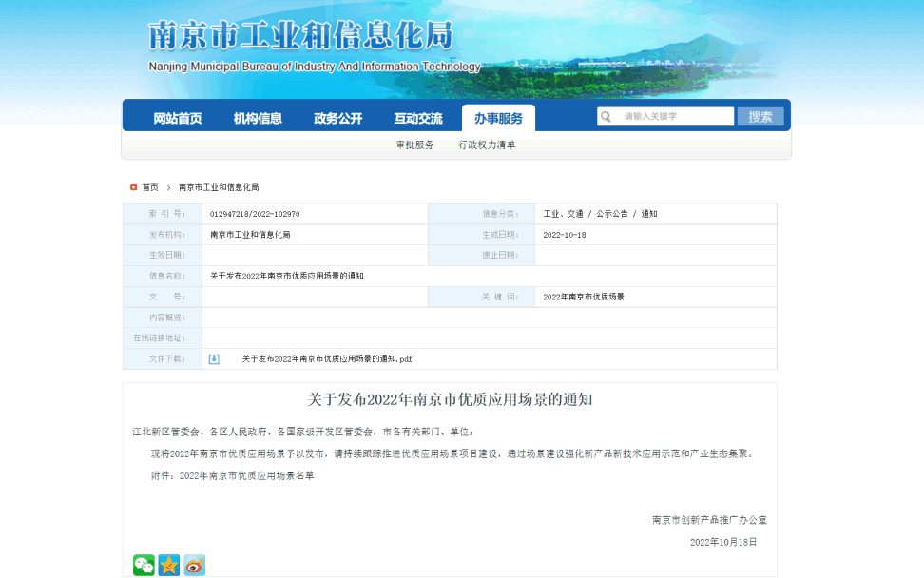
Task: Open 南京市工业和信息化局 breadcrumb link
Action: (219, 187)
